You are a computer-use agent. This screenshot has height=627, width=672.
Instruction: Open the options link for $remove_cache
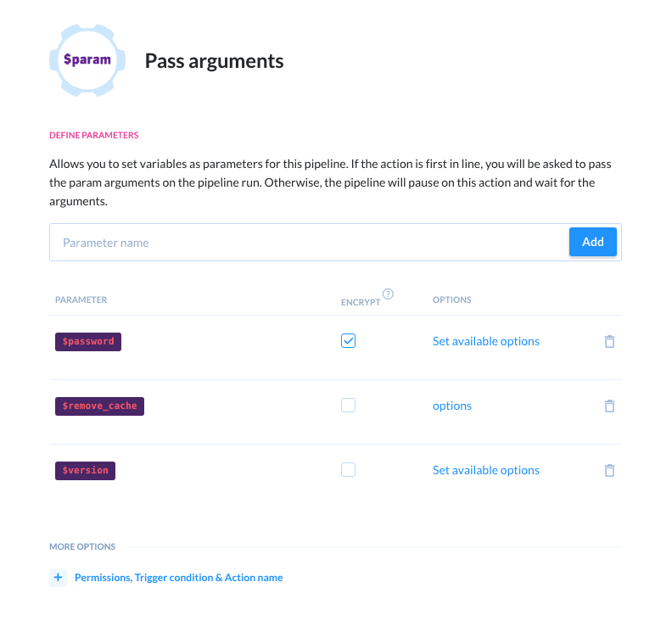pyautogui.click(x=451, y=406)
